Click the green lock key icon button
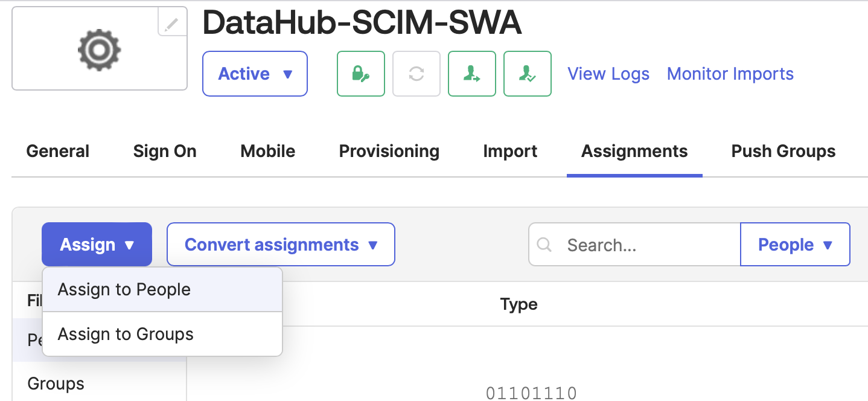 pos(361,74)
